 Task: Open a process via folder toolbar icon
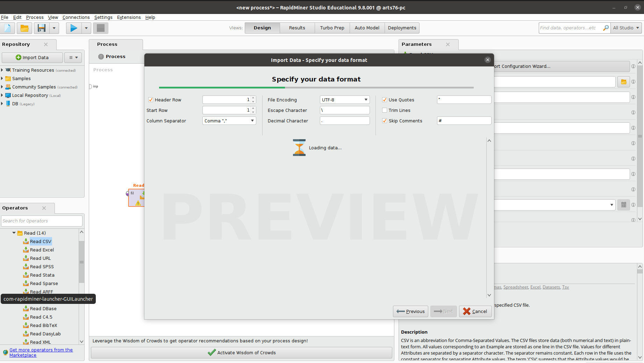click(24, 28)
